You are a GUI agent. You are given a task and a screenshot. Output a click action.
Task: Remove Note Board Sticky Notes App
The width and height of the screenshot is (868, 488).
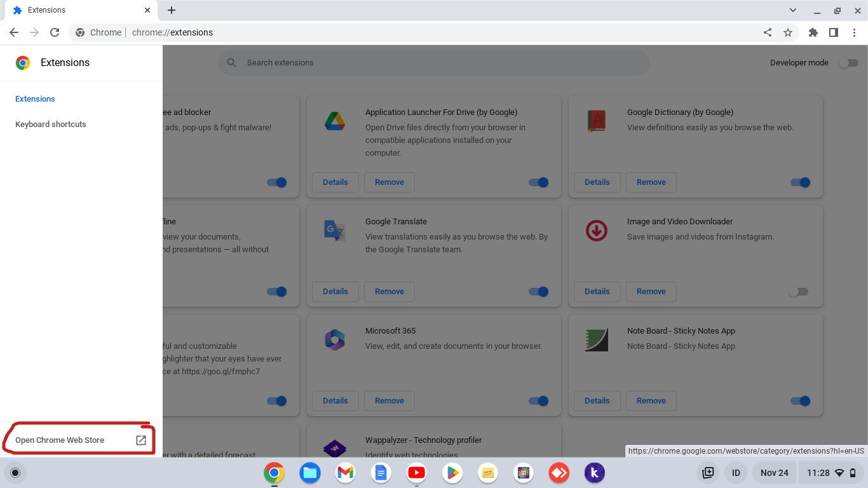point(651,401)
